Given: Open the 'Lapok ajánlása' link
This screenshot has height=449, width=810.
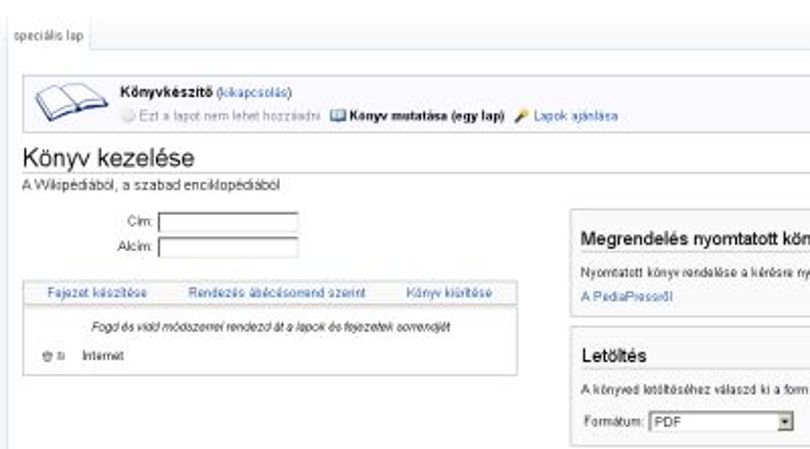Looking at the screenshot, I should tap(575, 116).
